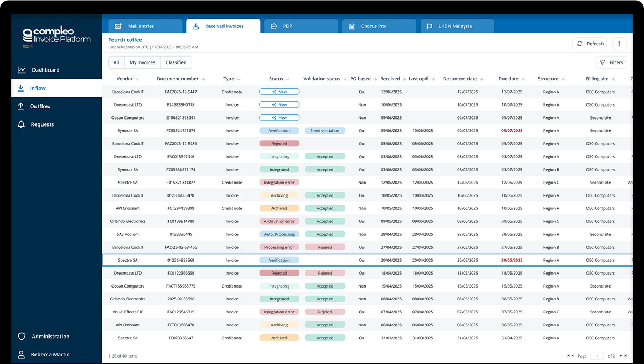Screen dimensions: 644x364
Task: Open Requests in the sidebar
Action: 42,124
